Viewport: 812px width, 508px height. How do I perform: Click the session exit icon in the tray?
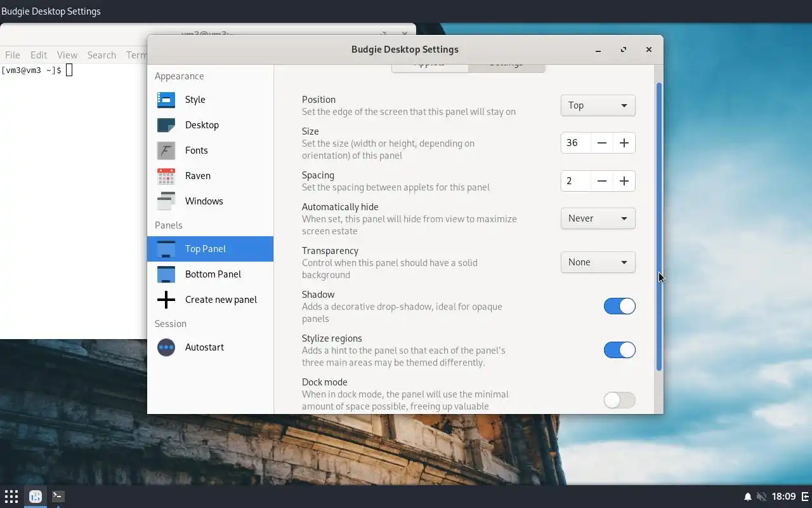pyautogui.click(x=806, y=497)
